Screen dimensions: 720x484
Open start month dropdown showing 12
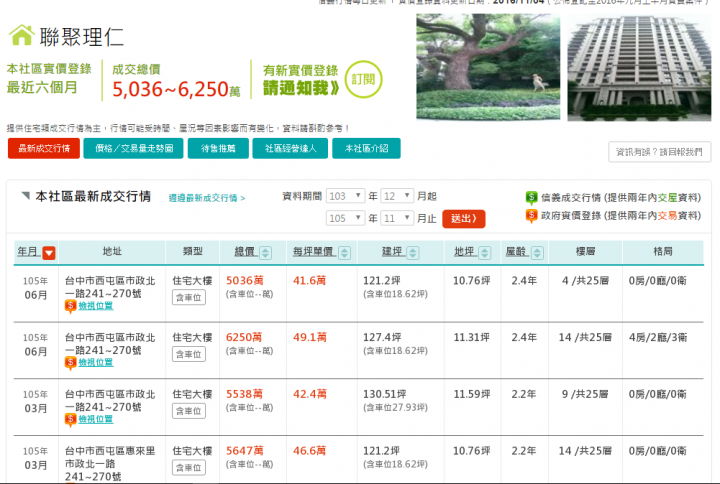pyautogui.click(x=398, y=196)
